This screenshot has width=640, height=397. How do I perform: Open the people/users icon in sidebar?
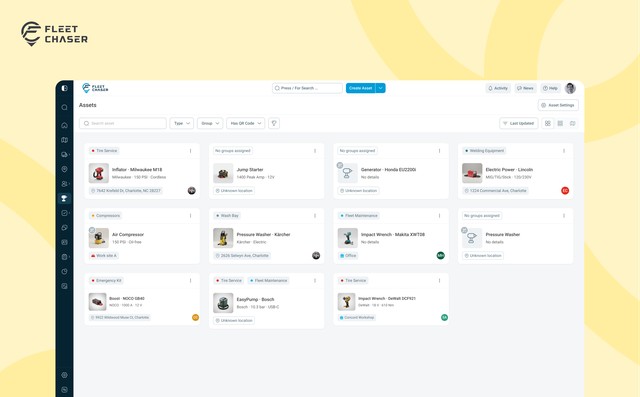(64, 184)
